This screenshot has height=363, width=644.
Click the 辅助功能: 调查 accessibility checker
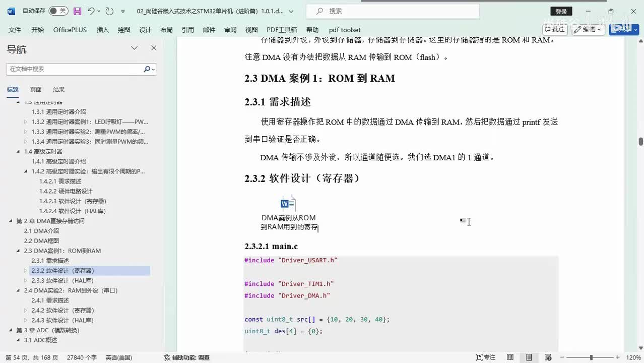pos(186,357)
